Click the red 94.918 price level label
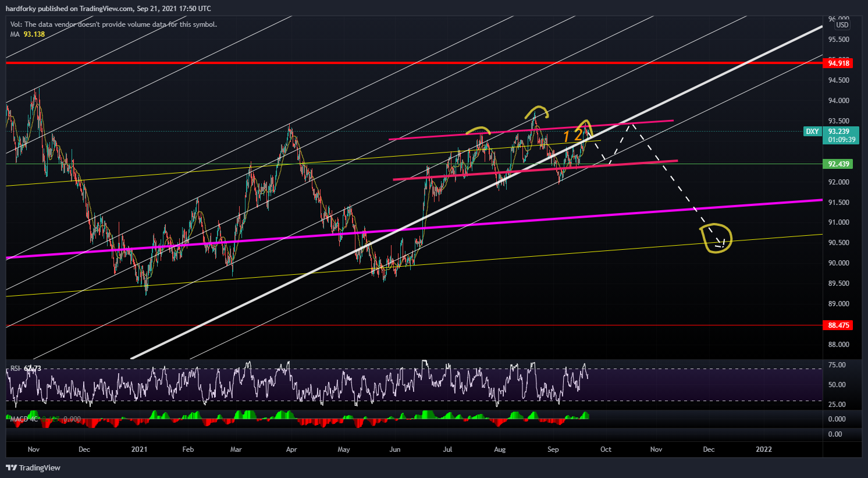The image size is (868, 478). pyautogui.click(x=838, y=63)
